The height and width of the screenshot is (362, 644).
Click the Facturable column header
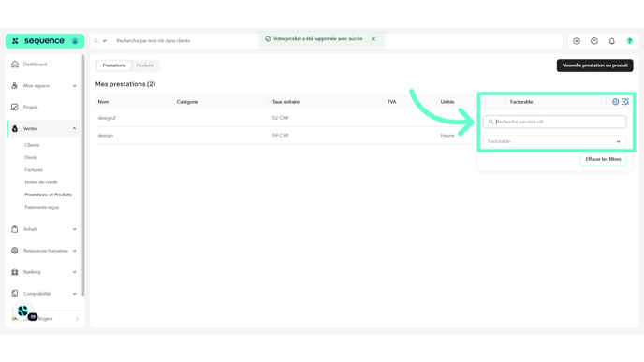[x=521, y=102]
